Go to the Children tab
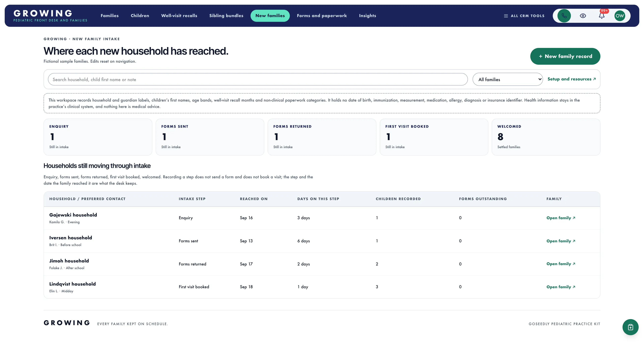 (140, 16)
